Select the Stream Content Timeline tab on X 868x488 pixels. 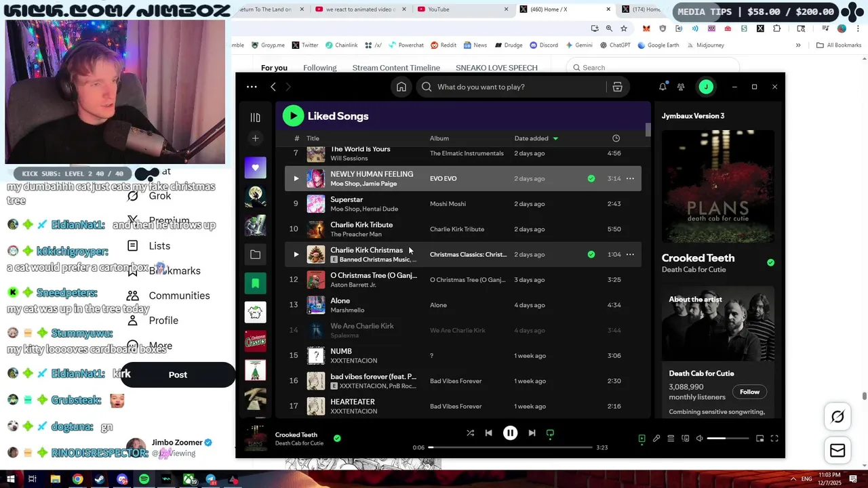click(396, 68)
